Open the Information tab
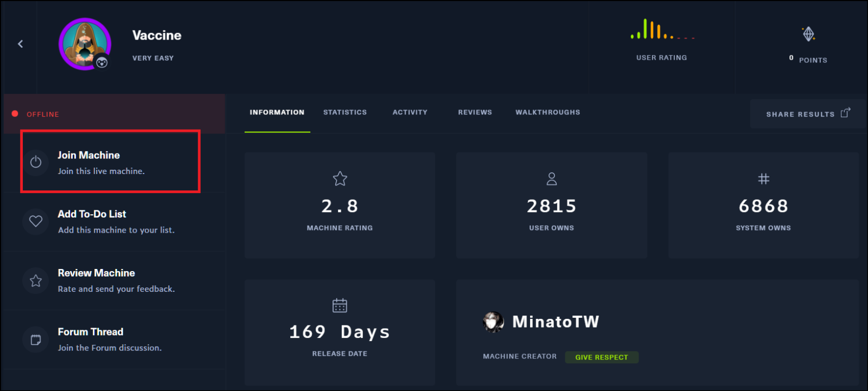 click(x=277, y=112)
